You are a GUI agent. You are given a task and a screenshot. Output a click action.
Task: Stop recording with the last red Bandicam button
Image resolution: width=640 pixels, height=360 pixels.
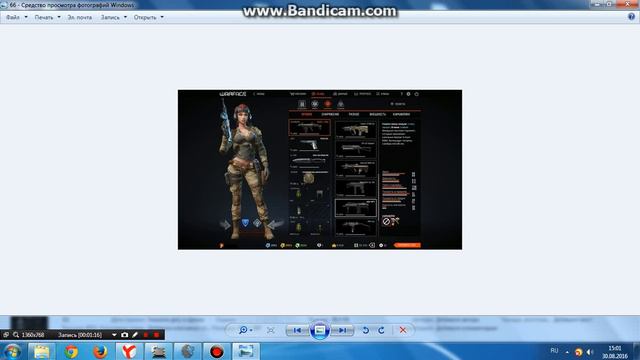156,335
